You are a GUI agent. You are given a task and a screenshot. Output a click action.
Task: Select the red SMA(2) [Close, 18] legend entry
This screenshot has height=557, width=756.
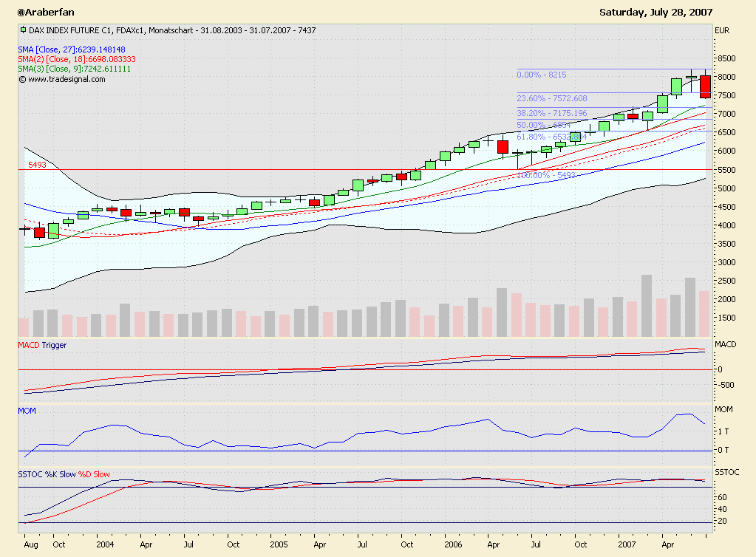pyautogui.click(x=77, y=59)
